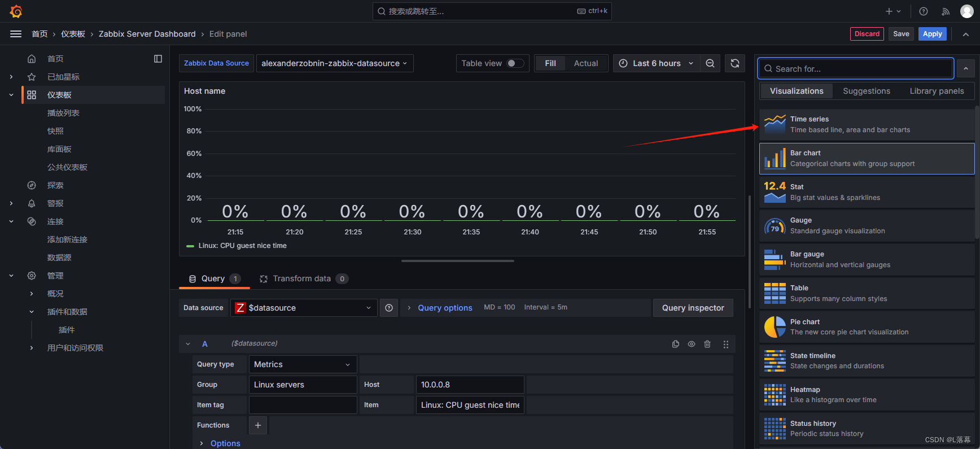
Task: Open the user profile avatar
Action: pyautogui.click(x=966, y=11)
